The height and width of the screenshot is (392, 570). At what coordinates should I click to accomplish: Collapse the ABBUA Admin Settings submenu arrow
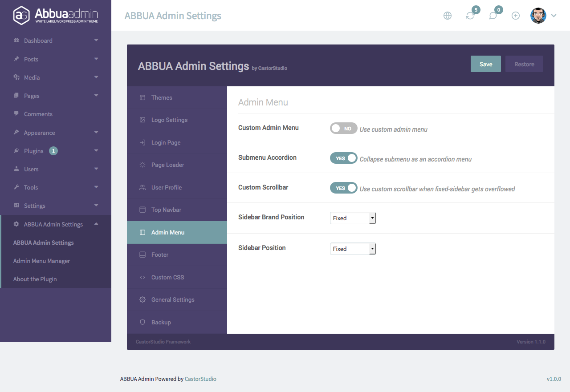point(96,224)
